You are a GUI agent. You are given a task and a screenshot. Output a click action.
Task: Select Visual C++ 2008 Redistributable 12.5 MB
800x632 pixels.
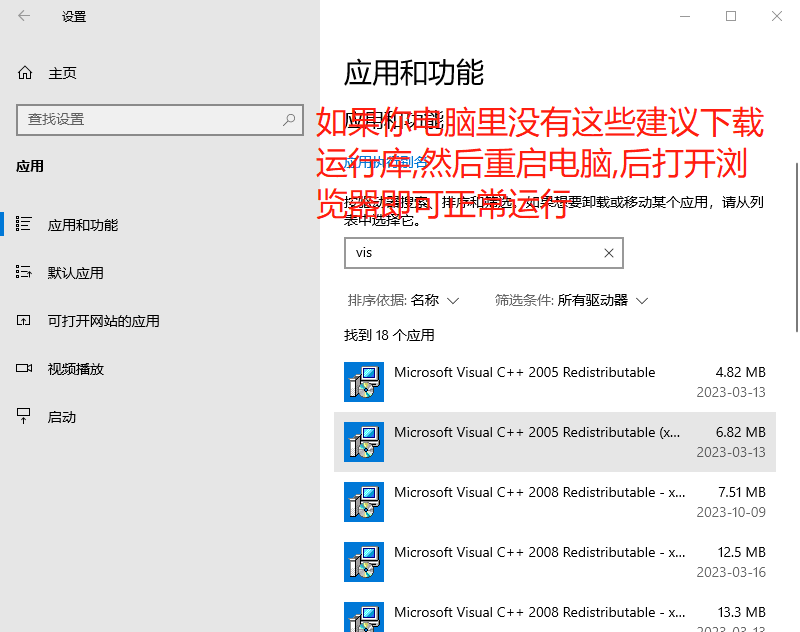[x=555, y=562]
